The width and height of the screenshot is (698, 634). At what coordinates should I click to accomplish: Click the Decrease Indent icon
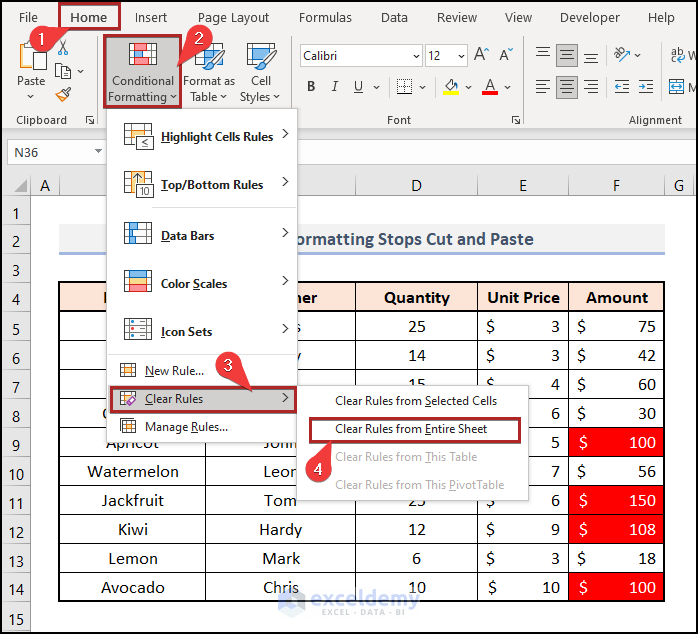(622, 87)
